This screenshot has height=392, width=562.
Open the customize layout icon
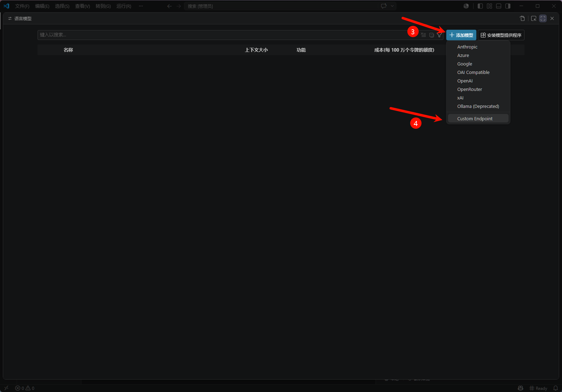pyautogui.click(x=489, y=6)
